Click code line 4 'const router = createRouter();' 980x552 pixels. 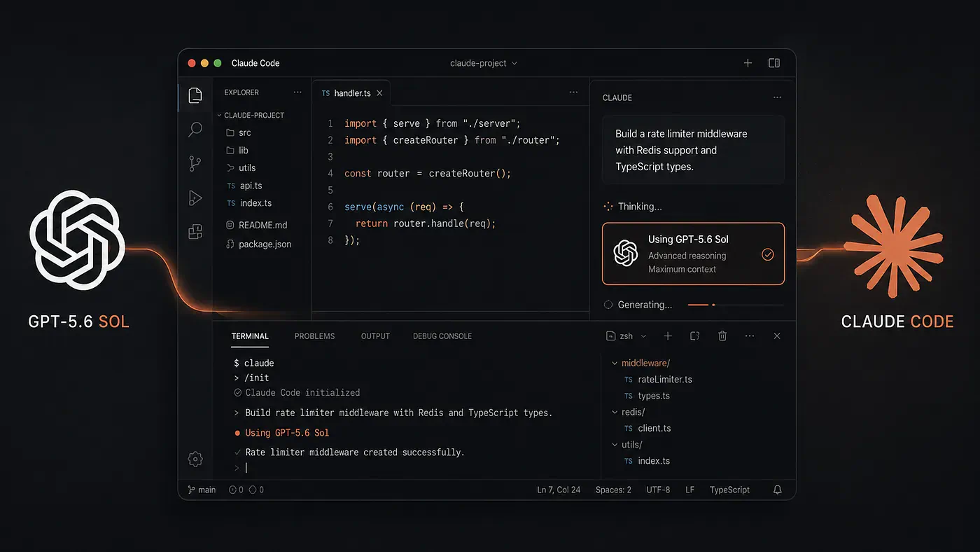pos(427,173)
